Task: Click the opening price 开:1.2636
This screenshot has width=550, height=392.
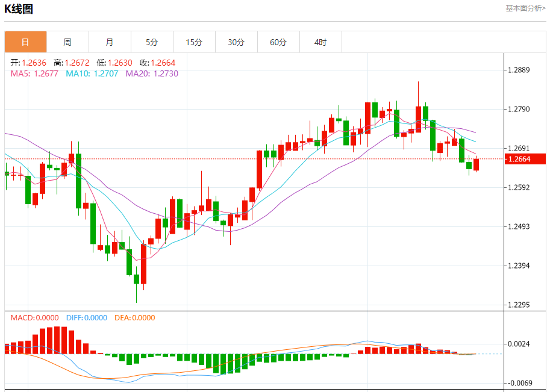Action: [x=28, y=63]
